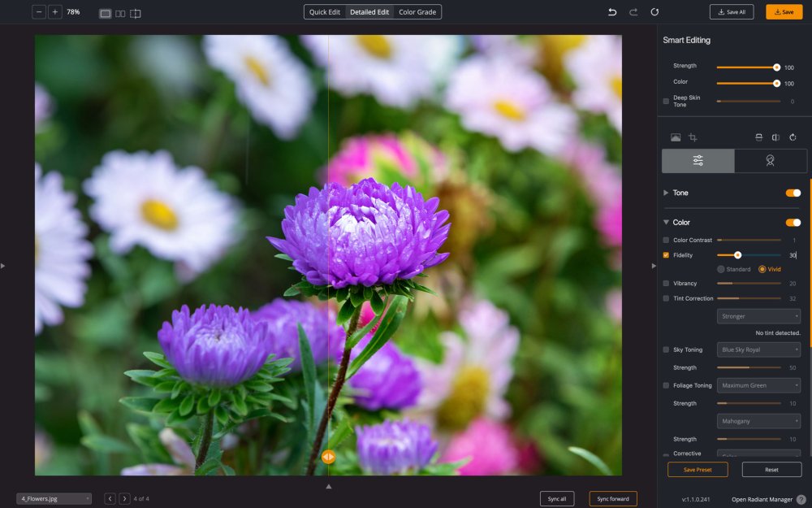Image resolution: width=812 pixels, height=508 pixels.
Task: Enable the Tint Correction checkbox
Action: coord(666,298)
